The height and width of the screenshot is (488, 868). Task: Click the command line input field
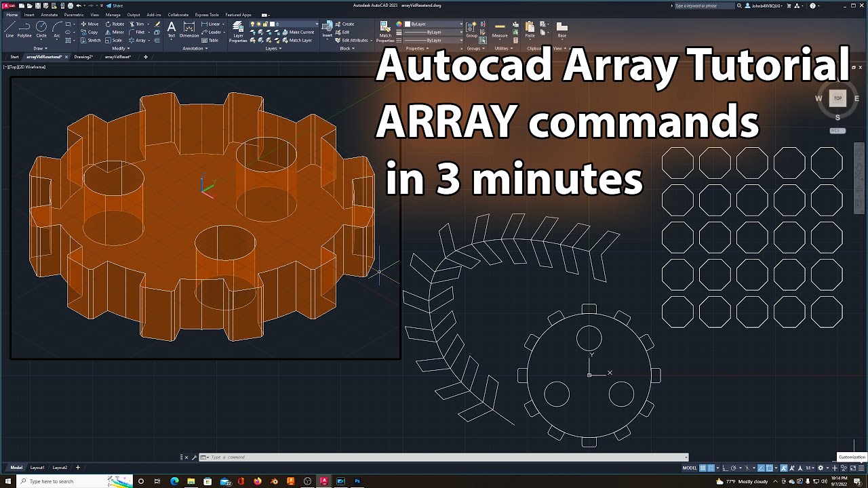click(444, 457)
